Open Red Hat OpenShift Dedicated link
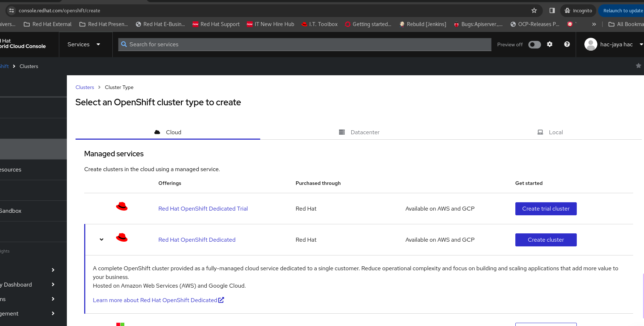Image resolution: width=644 pixels, height=326 pixels. (x=197, y=240)
